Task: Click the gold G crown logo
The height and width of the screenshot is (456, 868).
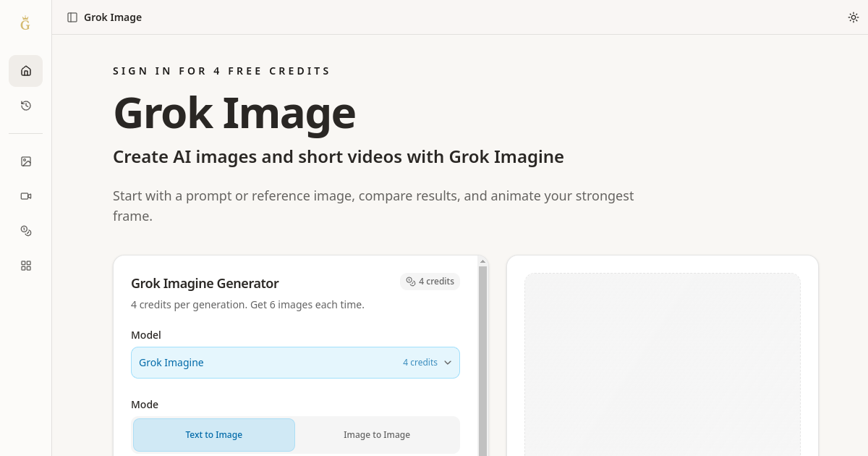Action: pos(25,23)
